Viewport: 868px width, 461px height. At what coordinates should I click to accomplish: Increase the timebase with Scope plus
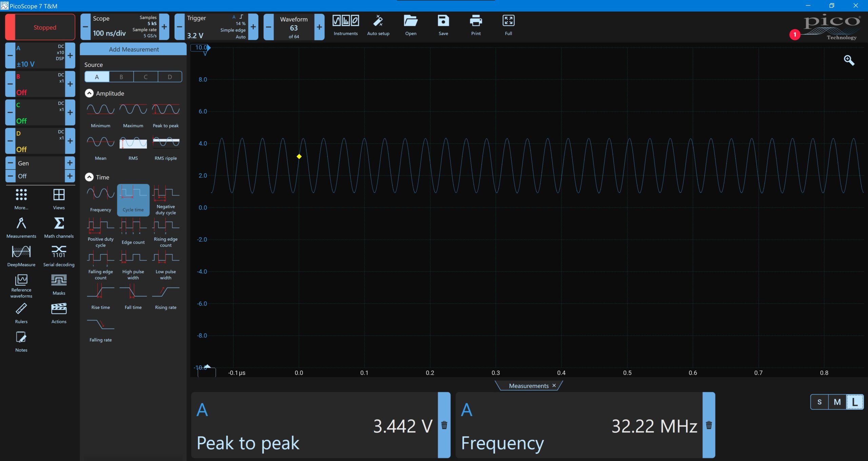coord(164,27)
